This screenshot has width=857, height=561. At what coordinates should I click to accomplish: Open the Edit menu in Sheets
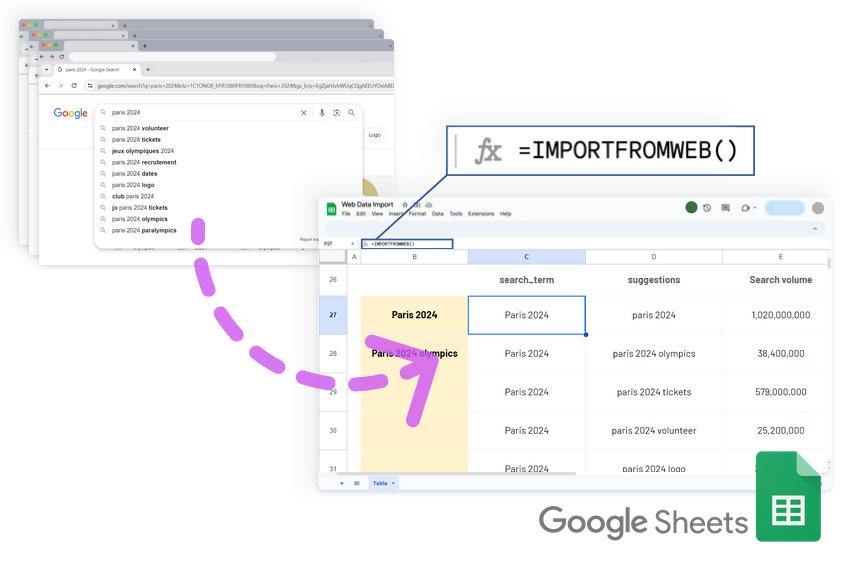coord(361,214)
